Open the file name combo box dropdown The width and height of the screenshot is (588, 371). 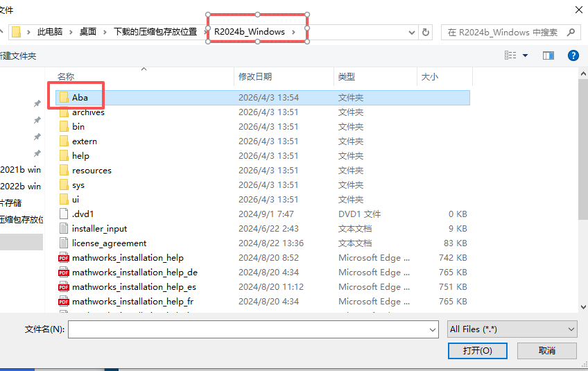pos(433,329)
